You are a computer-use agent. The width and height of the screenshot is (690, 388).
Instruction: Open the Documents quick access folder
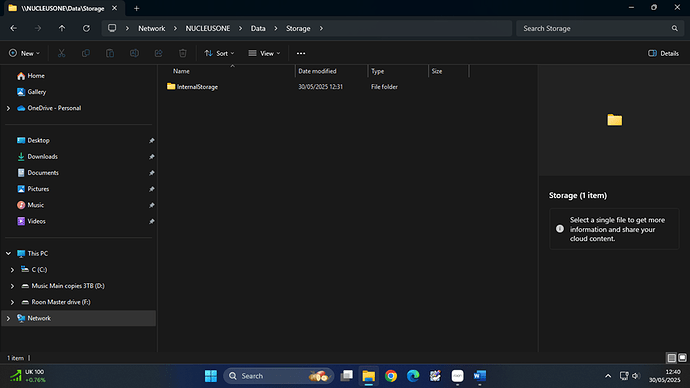pyautogui.click(x=38, y=173)
